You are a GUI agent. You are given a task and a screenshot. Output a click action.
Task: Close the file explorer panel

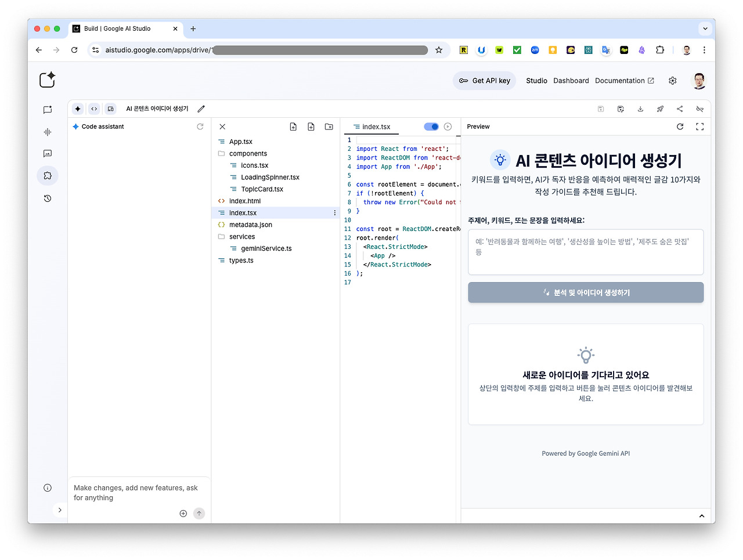(x=222, y=127)
